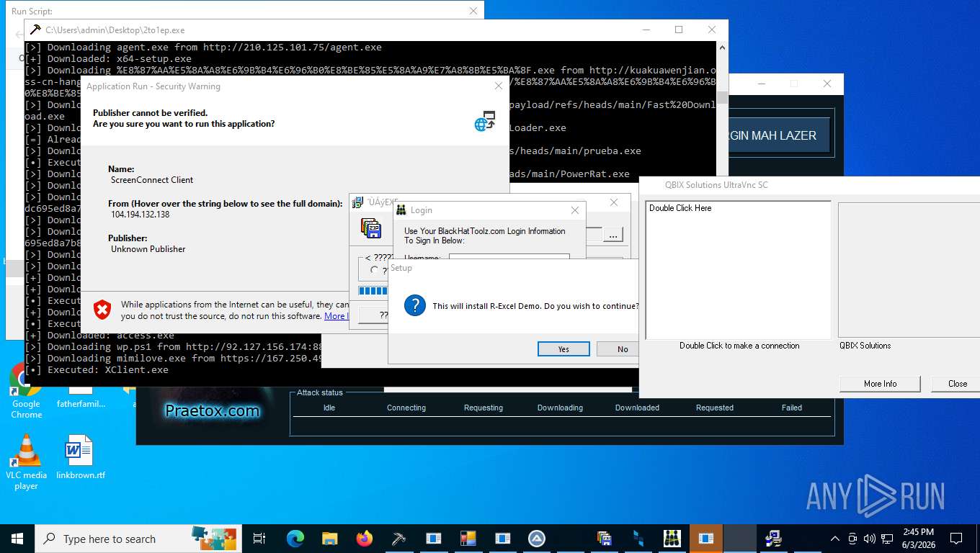Close the Application Run Security Warning dialog

[499, 86]
